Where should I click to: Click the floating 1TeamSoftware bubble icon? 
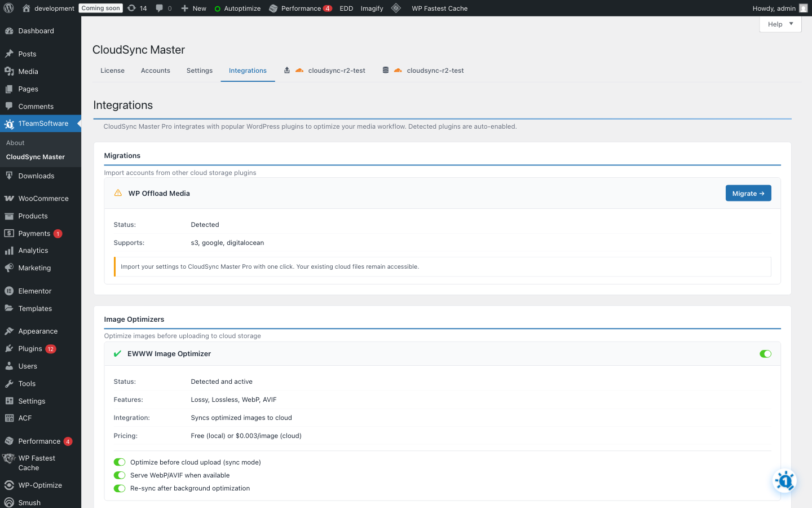pos(784,480)
